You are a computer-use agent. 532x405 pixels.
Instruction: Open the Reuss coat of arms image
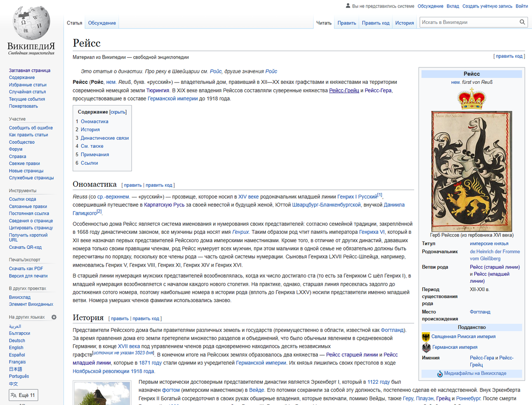(472, 171)
